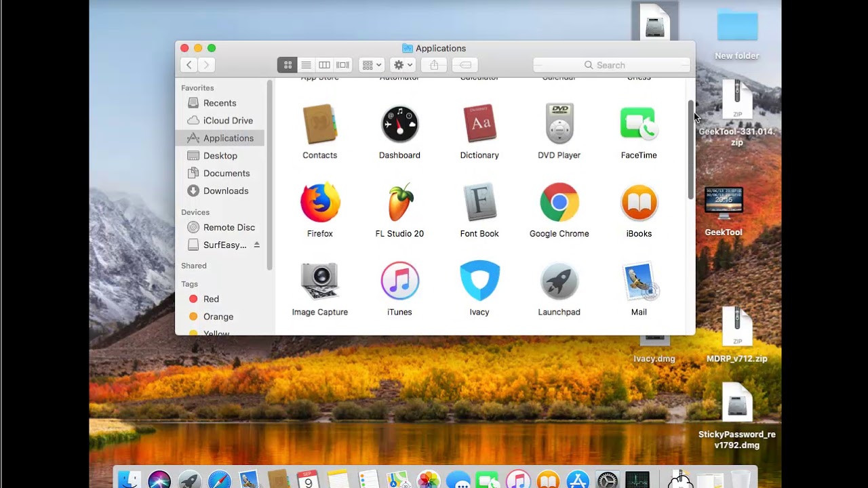
Task: Click the Finder window vertical scrollbar
Action: pyautogui.click(x=690, y=150)
